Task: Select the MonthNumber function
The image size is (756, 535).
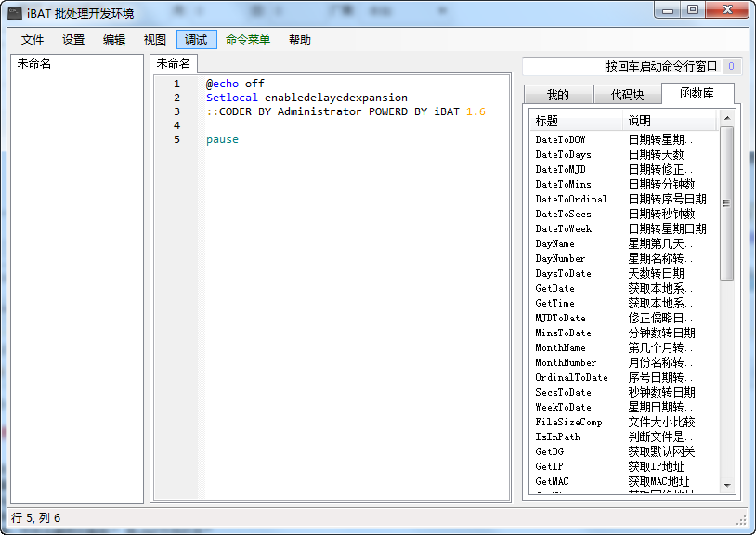Action: point(566,363)
